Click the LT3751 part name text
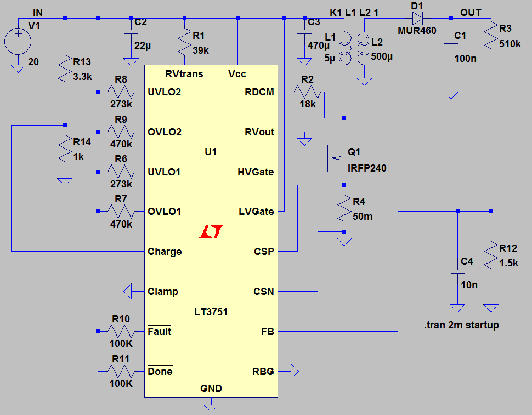Viewport: 532px width, 415px height. [211, 311]
